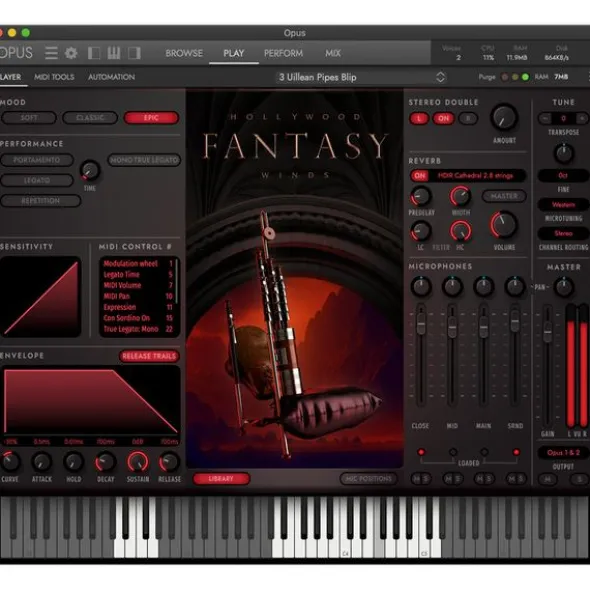Switch to the Perform tab
Screen dimensions: 590x591
coord(284,53)
